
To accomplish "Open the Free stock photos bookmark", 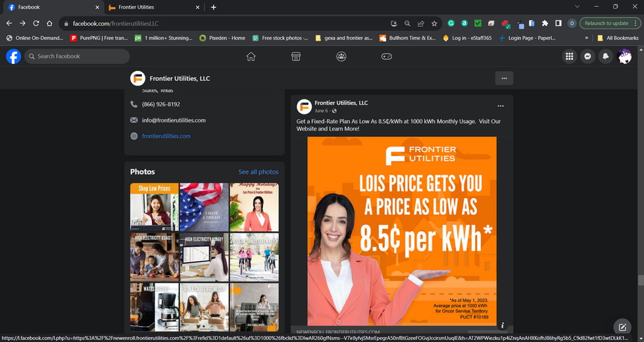I will [x=280, y=37].
